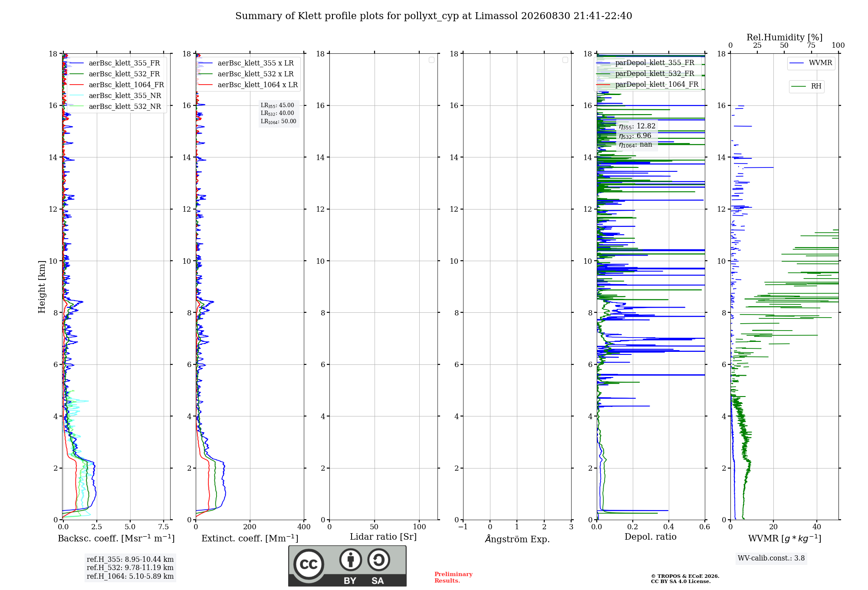Click ref.H_532: 9.78-11.19 km text

coord(130,568)
